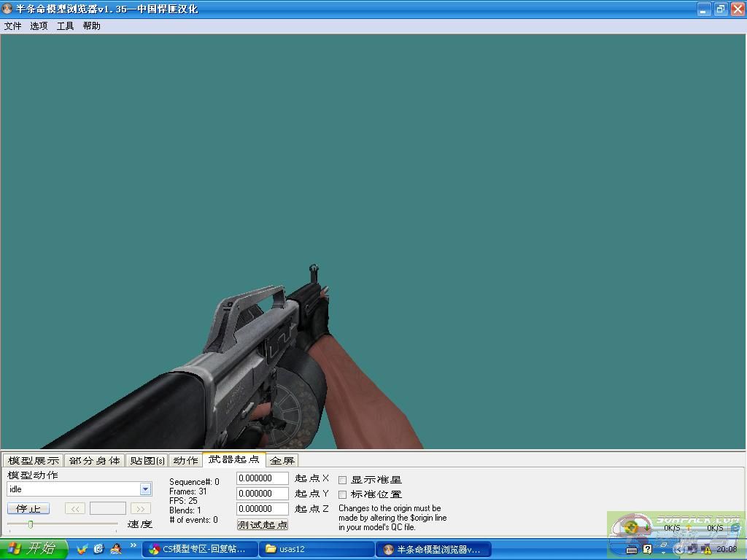Switch to the 模型展示 tab
This screenshot has width=747, height=560.
point(34,460)
